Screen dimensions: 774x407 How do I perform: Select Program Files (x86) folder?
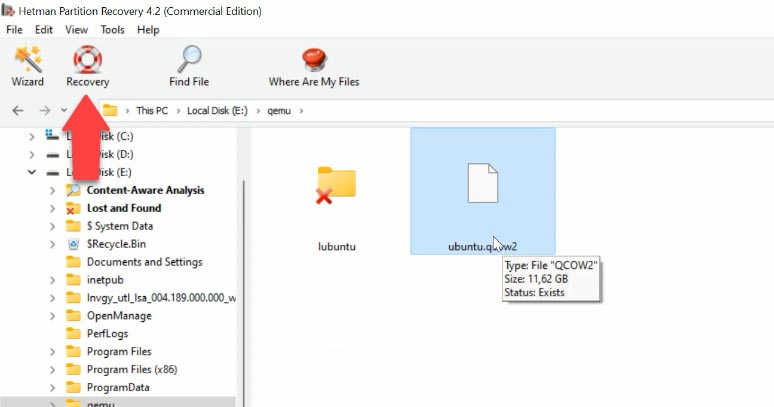132,370
